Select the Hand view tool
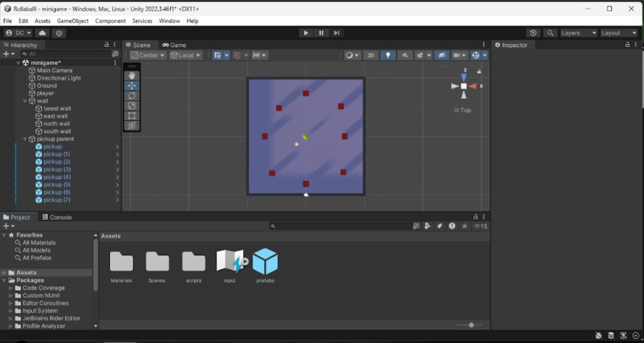644x343 pixels. [x=132, y=75]
